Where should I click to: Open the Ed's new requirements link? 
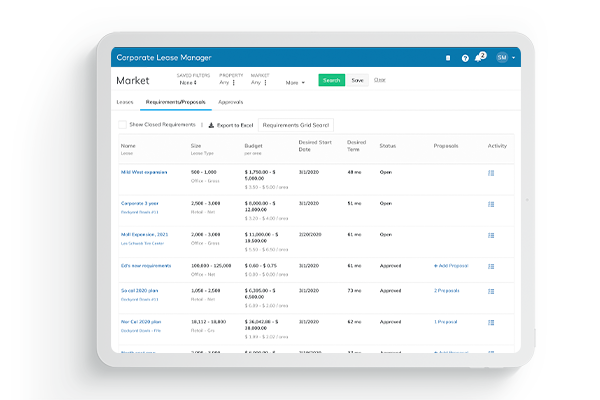tap(146, 266)
